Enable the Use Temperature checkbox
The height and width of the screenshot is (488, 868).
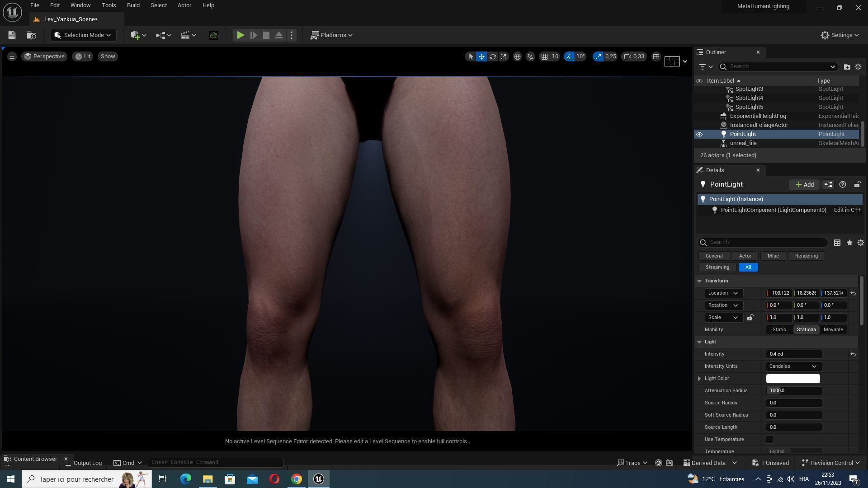[x=769, y=440]
